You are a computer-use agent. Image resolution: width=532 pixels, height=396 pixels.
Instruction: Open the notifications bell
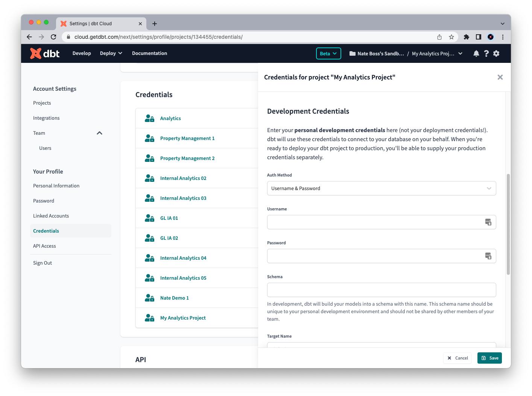click(x=476, y=53)
